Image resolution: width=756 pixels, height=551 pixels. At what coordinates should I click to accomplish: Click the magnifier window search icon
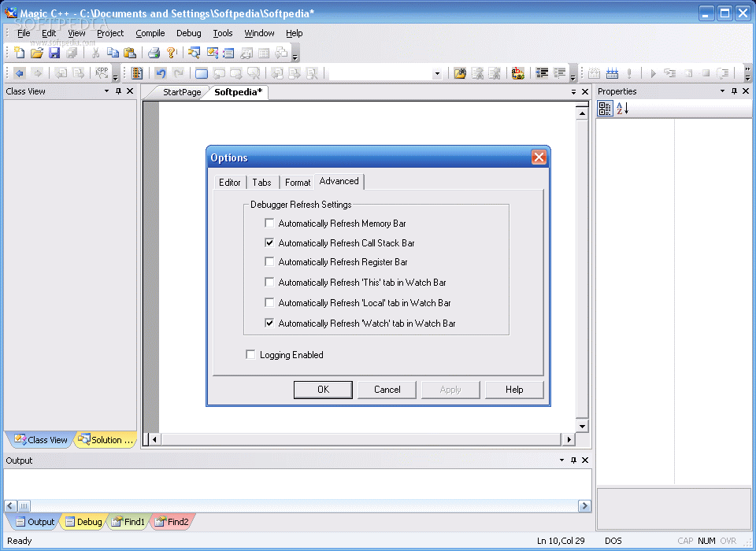[x=194, y=53]
